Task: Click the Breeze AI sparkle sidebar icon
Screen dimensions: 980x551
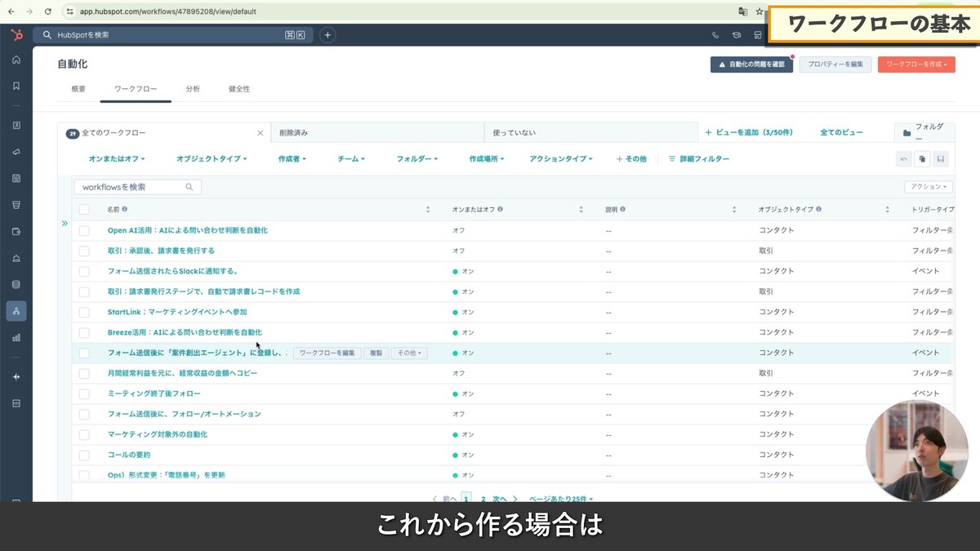Action: tap(16, 376)
